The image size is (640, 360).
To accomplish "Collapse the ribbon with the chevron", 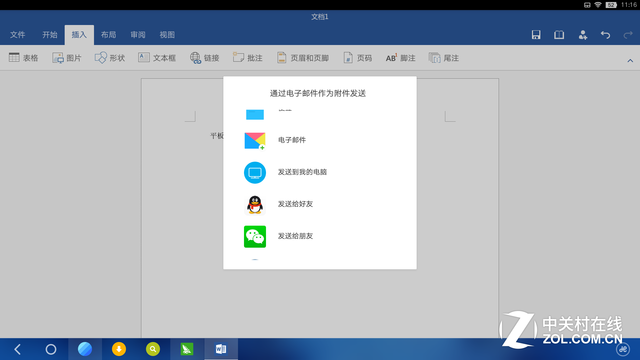I will pos(630,61).
